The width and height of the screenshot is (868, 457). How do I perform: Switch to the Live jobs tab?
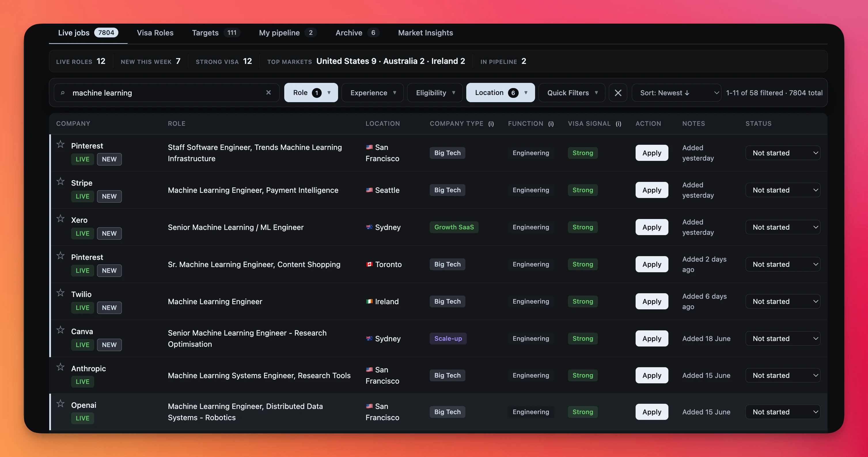pos(88,33)
